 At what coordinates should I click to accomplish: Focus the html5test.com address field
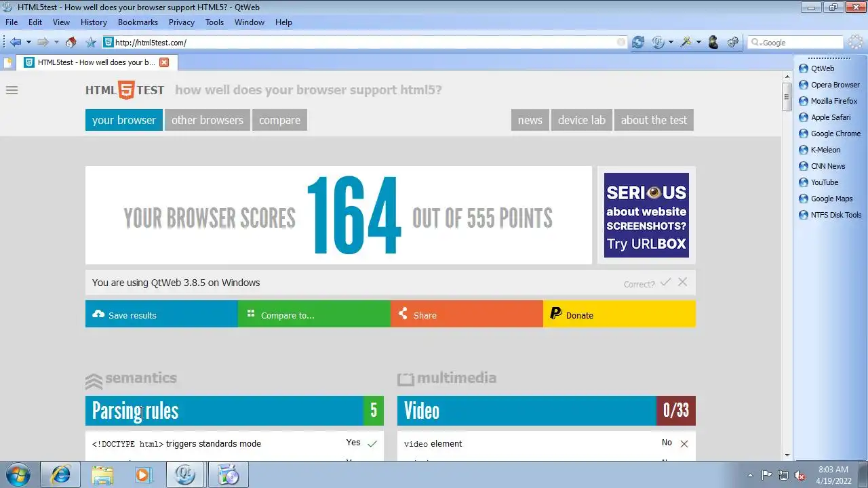(x=365, y=42)
